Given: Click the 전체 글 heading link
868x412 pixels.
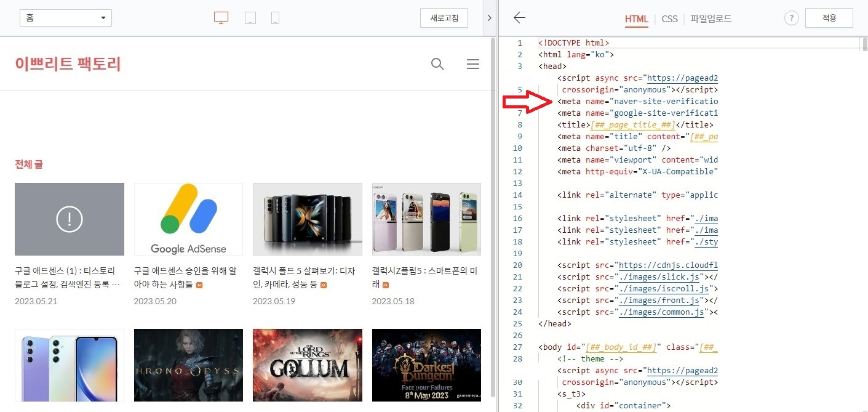Looking at the screenshot, I should click(29, 164).
